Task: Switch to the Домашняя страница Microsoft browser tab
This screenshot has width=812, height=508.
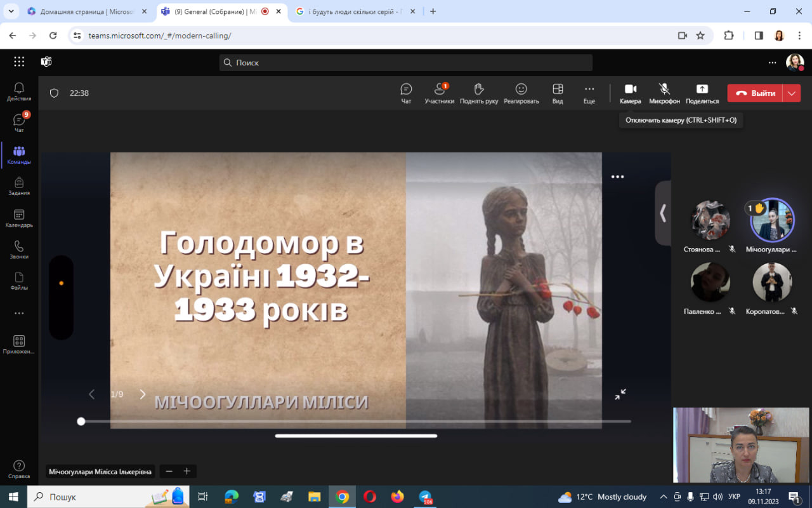Action: tap(88, 11)
